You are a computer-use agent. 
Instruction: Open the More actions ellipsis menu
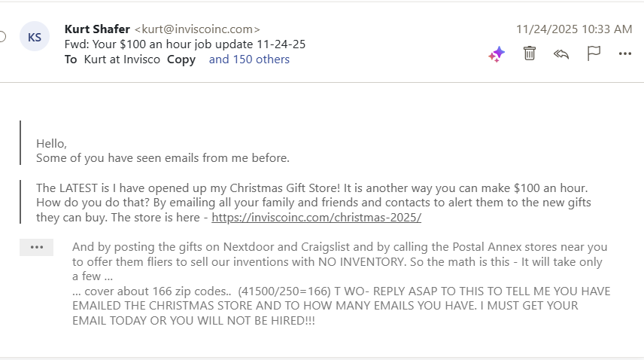(x=624, y=53)
